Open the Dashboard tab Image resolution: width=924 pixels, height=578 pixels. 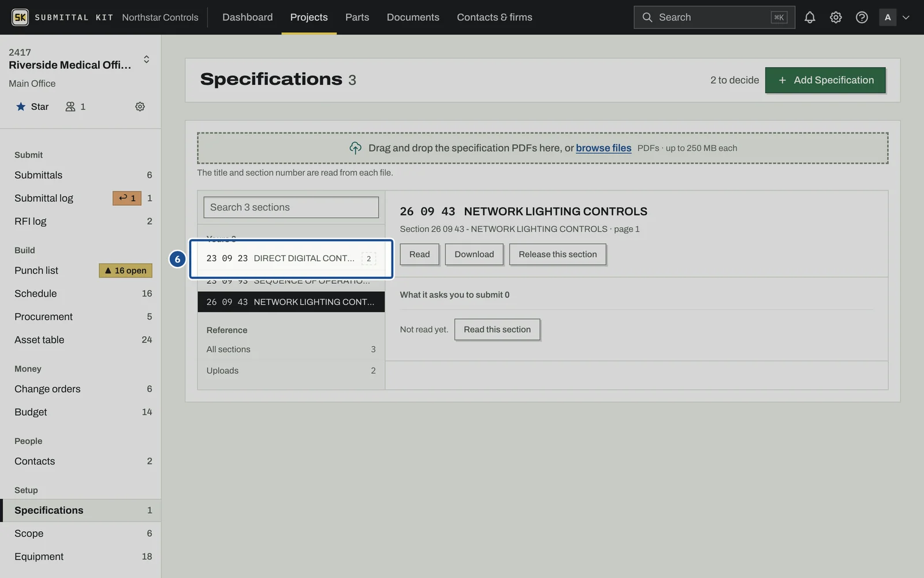coord(248,17)
